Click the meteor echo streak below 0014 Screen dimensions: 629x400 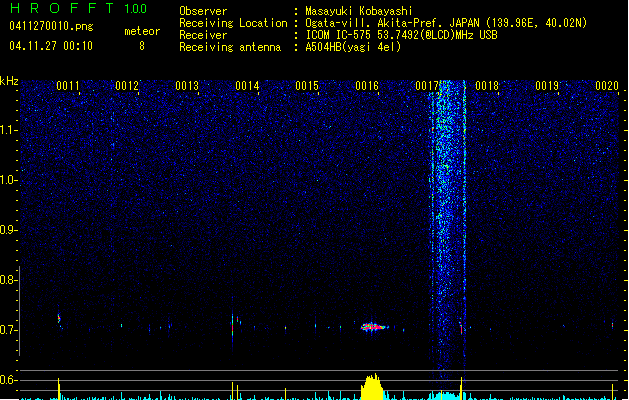point(233,325)
